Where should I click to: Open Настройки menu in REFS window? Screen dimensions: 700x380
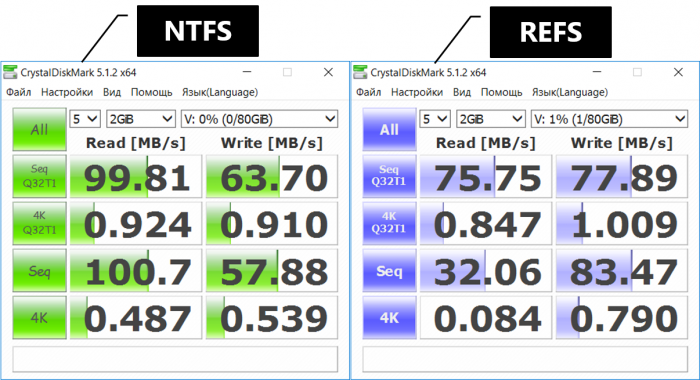click(x=417, y=92)
